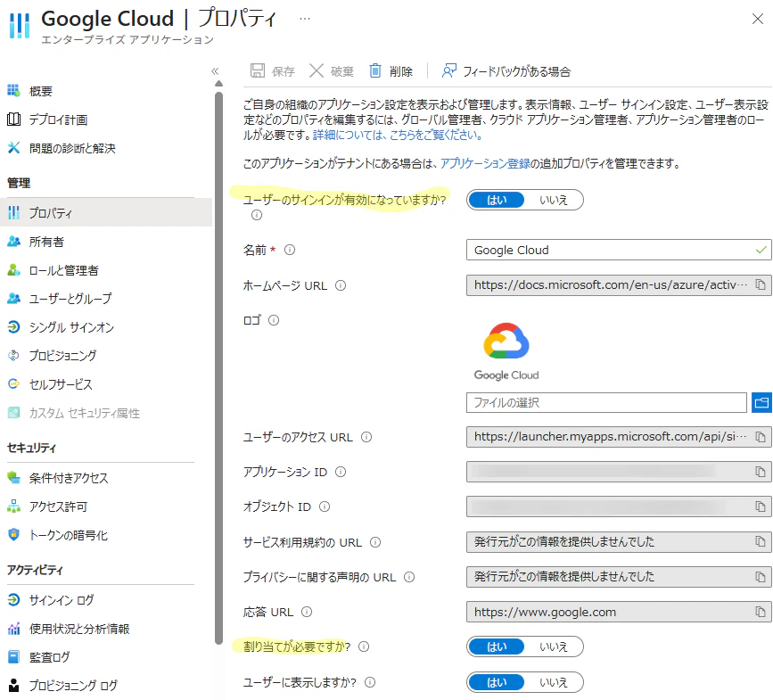Viewport: 773px width, 700px height.
Task: Click the info icon next to オブジェクト ID
Action: point(325,506)
